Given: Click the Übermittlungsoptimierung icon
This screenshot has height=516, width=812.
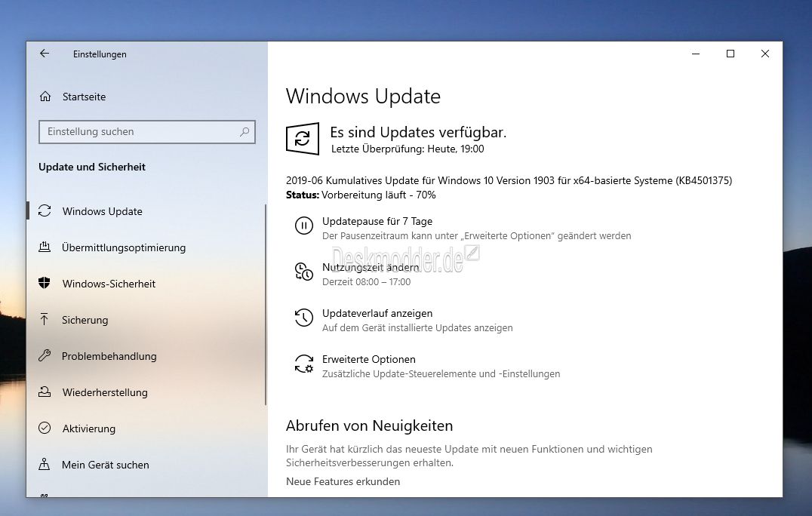Looking at the screenshot, I should click(45, 247).
